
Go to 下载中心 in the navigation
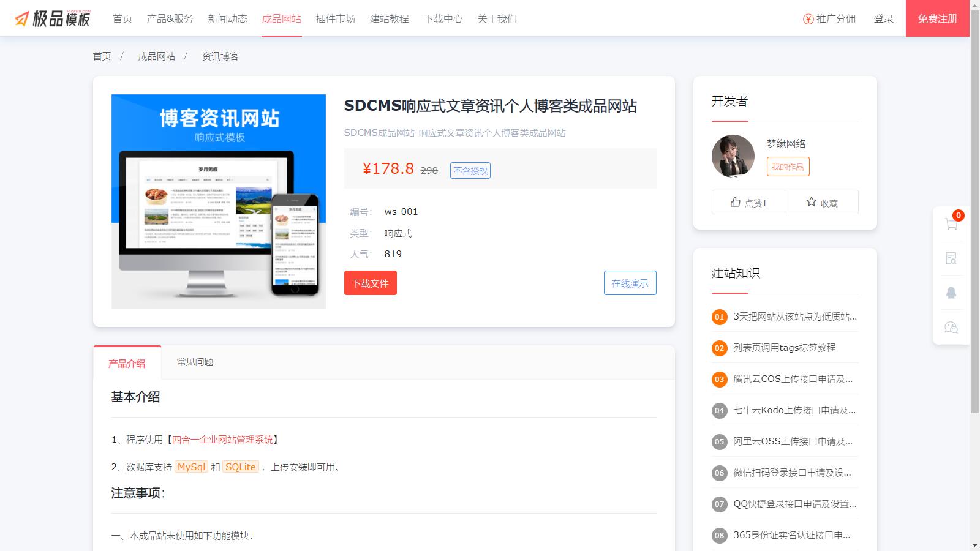tap(443, 18)
